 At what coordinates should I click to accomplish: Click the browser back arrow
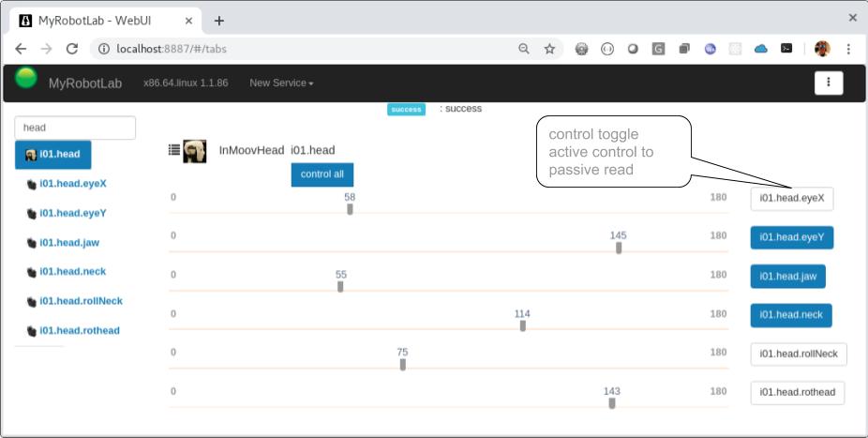point(21,49)
